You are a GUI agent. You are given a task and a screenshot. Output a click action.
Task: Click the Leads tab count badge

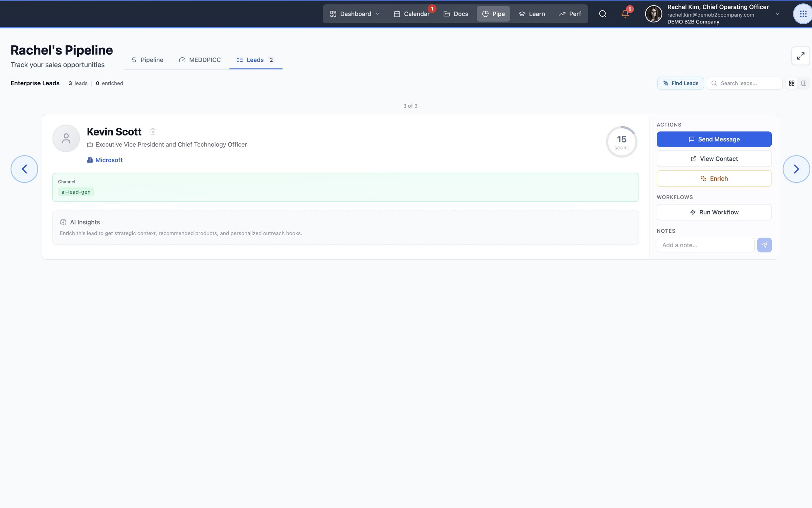271,60
